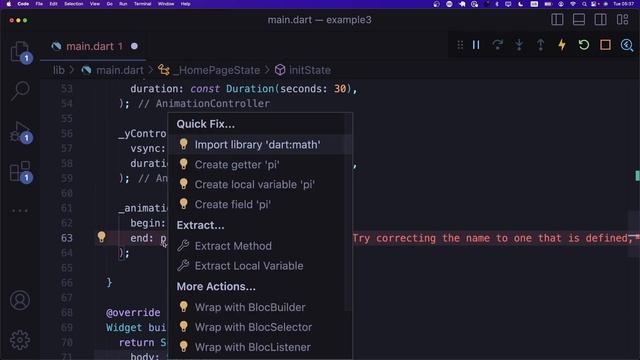Trigger Flutter Hot Reload lightning icon
Viewport: 640px width, 360px height.
pyautogui.click(x=562, y=44)
